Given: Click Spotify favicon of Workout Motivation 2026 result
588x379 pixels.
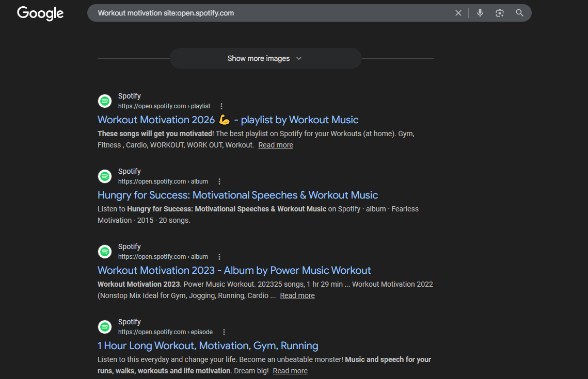Looking at the screenshot, I should coord(105,101).
